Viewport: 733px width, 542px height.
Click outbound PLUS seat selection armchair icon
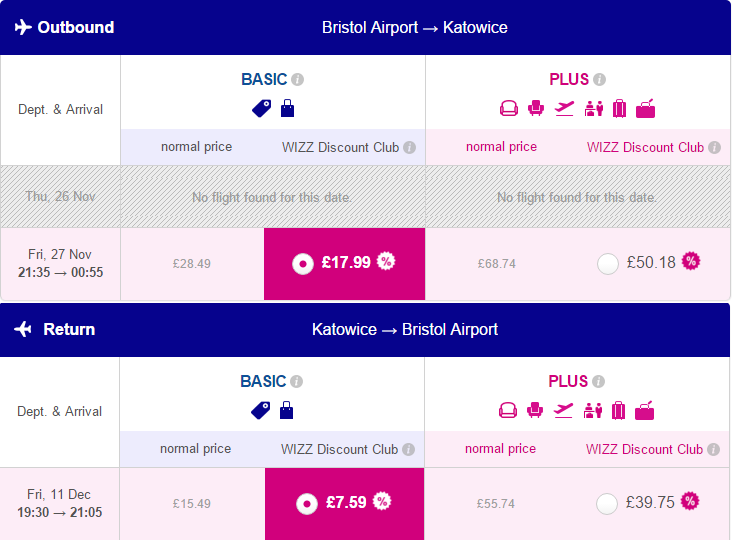(x=536, y=108)
